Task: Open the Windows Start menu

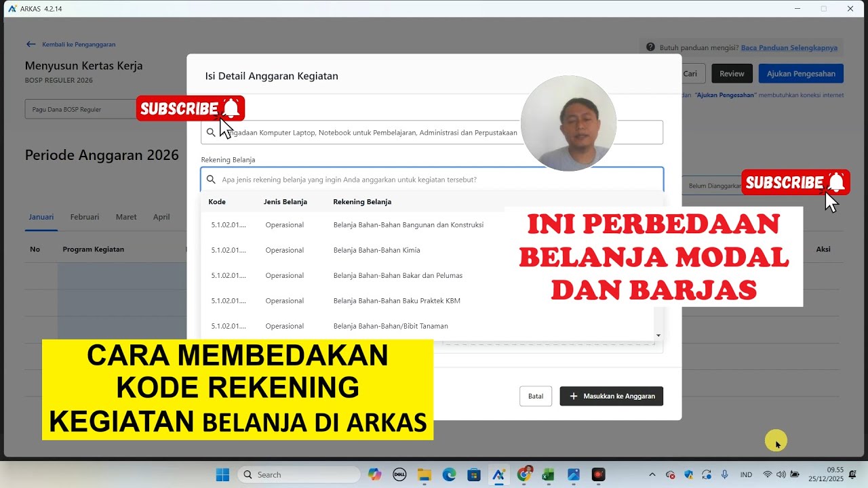Action: pos(222,474)
